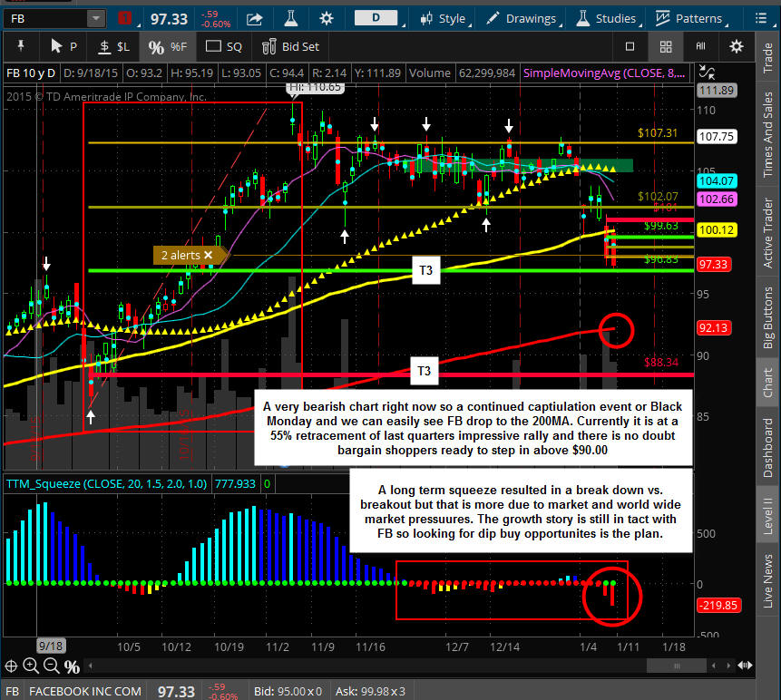Open the Bid Set test tubes tool
Screen dimensions: 781x700
pos(291,46)
